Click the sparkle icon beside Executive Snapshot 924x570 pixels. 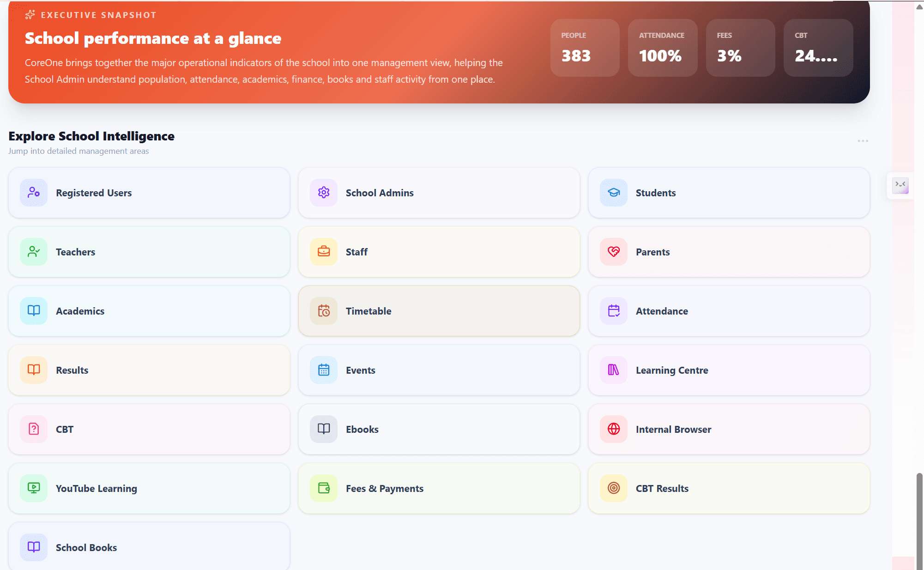click(30, 15)
